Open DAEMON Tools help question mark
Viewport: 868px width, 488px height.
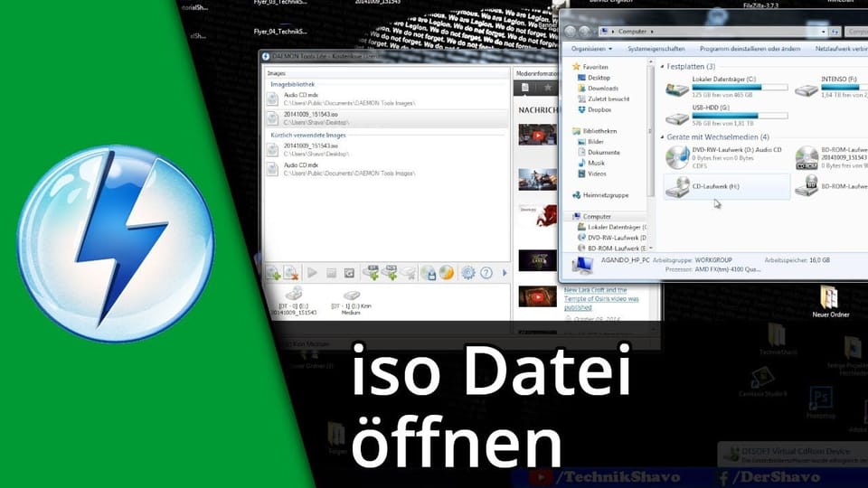tap(486, 272)
